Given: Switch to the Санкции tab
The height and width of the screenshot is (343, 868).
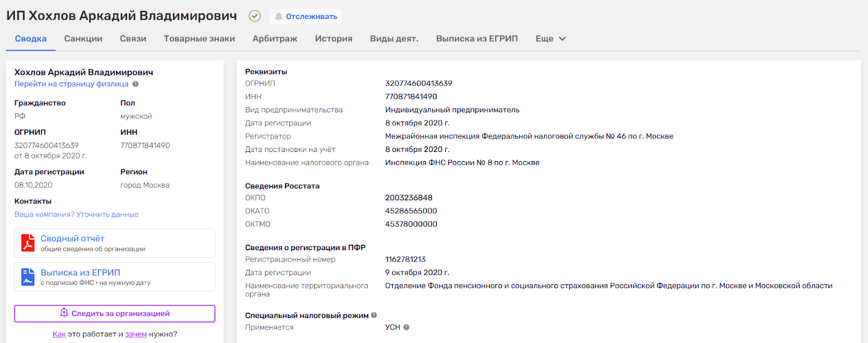Looking at the screenshot, I should pyautogui.click(x=83, y=39).
